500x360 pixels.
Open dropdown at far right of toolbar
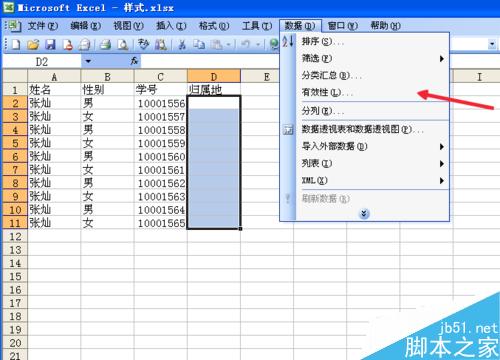point(492,44)
